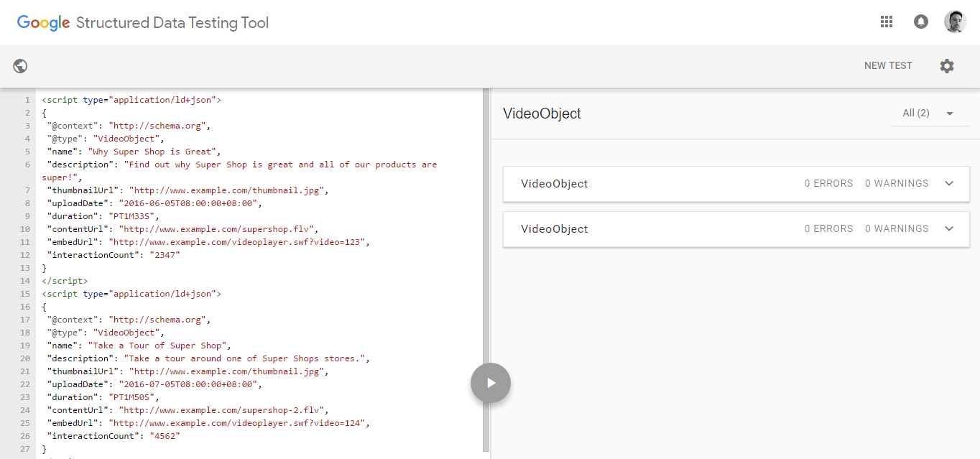The image size is (980, 459).
Task: Select the 0 ERRORS label on first result
Action: tap(828, 183)
